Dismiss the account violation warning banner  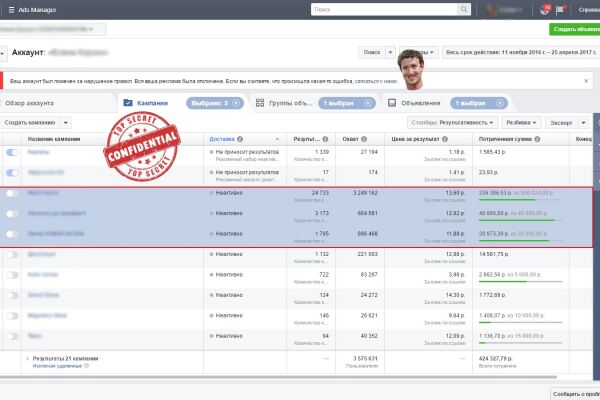pos(586,81)
